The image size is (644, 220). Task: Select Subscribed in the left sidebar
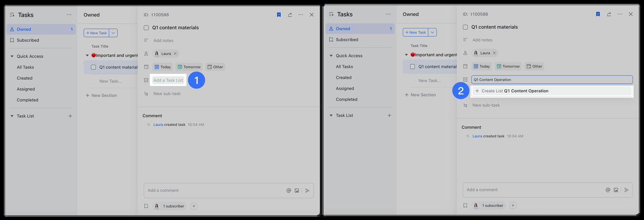[x=28, y=40]
